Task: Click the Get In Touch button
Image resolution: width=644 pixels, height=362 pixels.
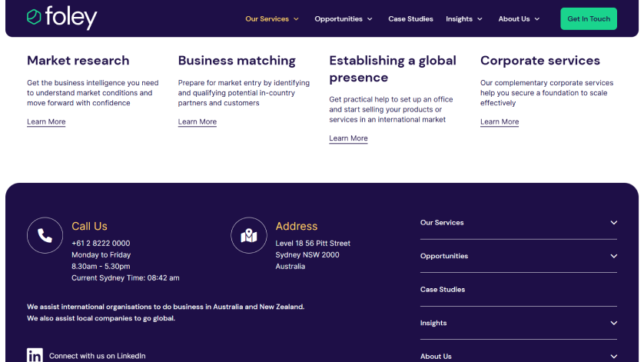Action: pos(589,19)
